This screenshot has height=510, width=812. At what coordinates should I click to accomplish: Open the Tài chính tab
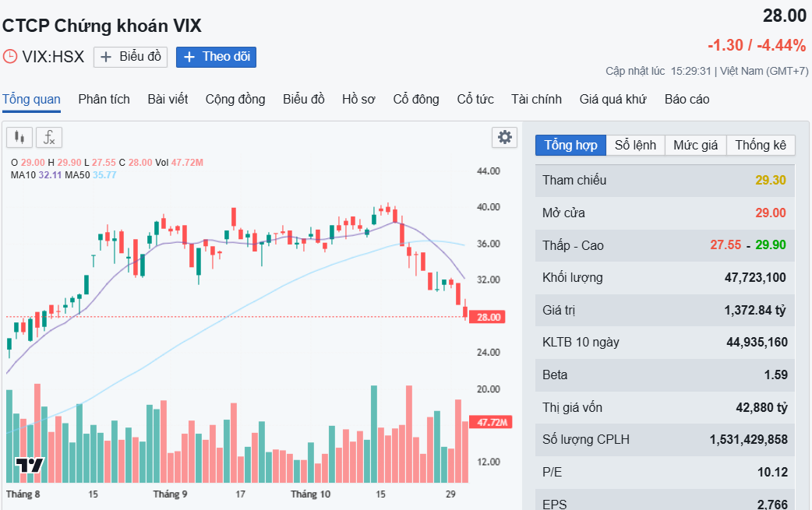coord(536,99)
